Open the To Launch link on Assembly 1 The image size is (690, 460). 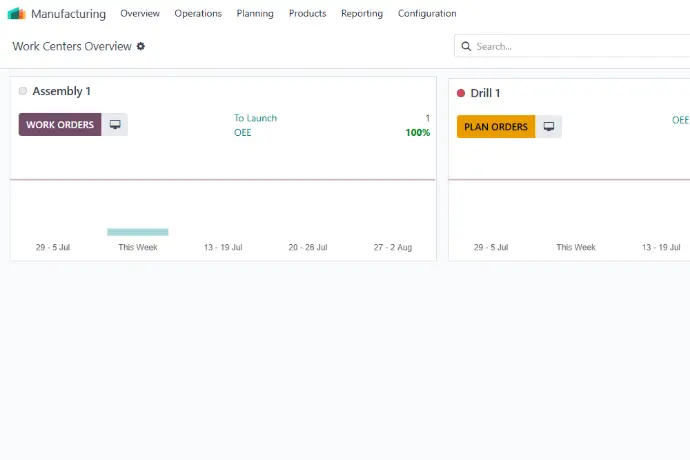coord(255,118)
